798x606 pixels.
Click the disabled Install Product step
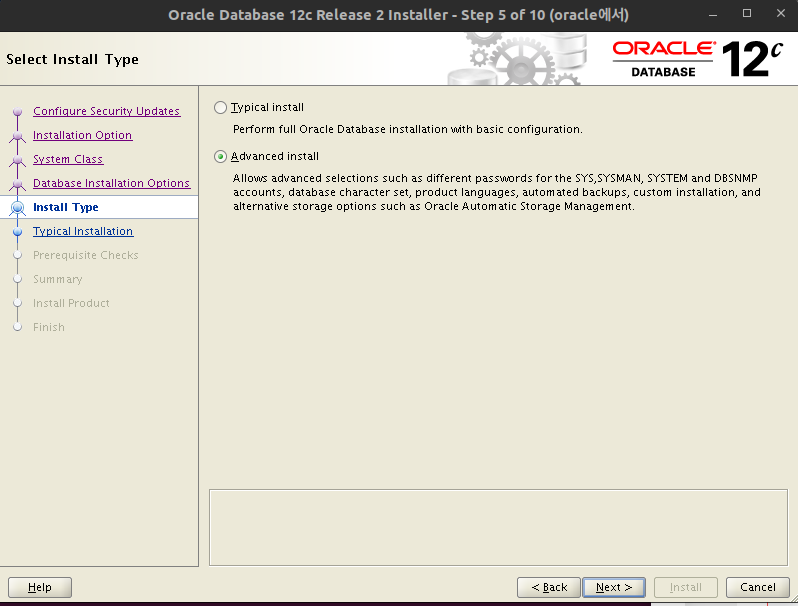(71, 303)
